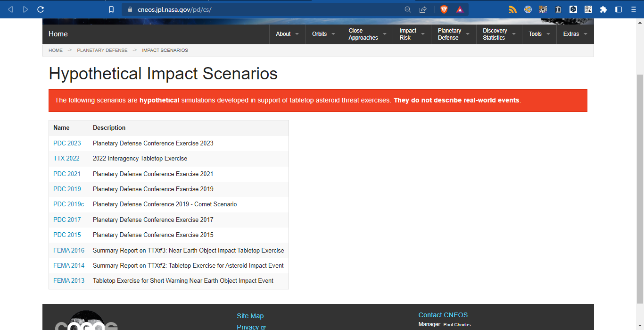Expand the Impact Risk dropdown
The image size is (644, 330).
point(412,34)
